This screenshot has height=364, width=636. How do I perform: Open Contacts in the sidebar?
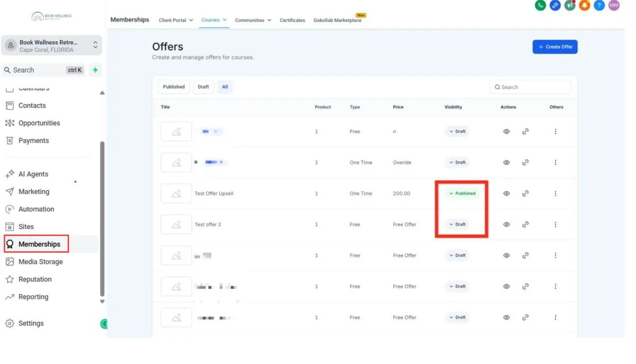coord(32,105)
